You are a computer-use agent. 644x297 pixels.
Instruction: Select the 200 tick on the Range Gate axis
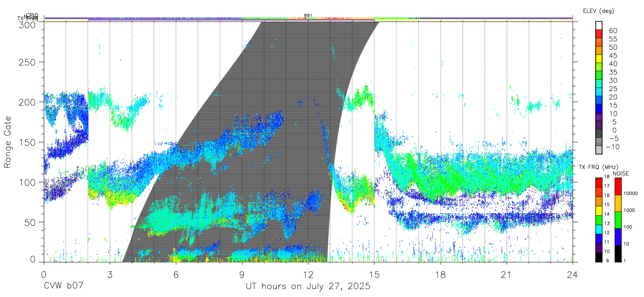point(28,102)
